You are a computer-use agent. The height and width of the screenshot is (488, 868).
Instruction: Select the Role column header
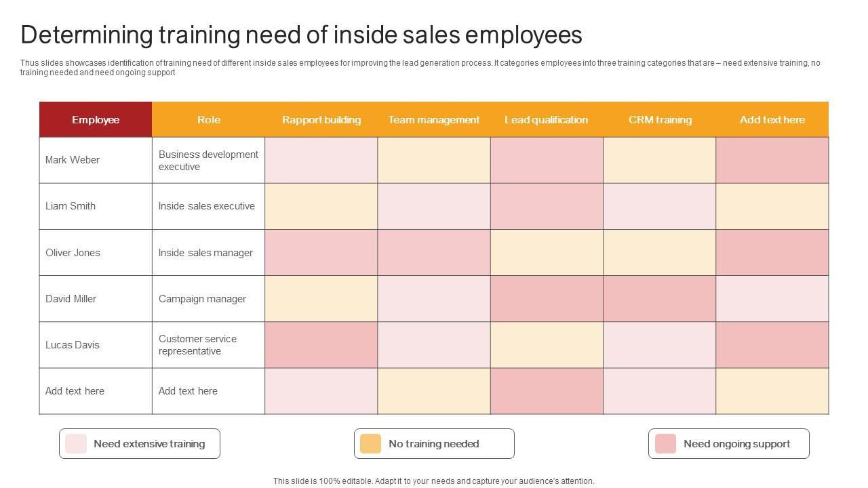point(209,119)
